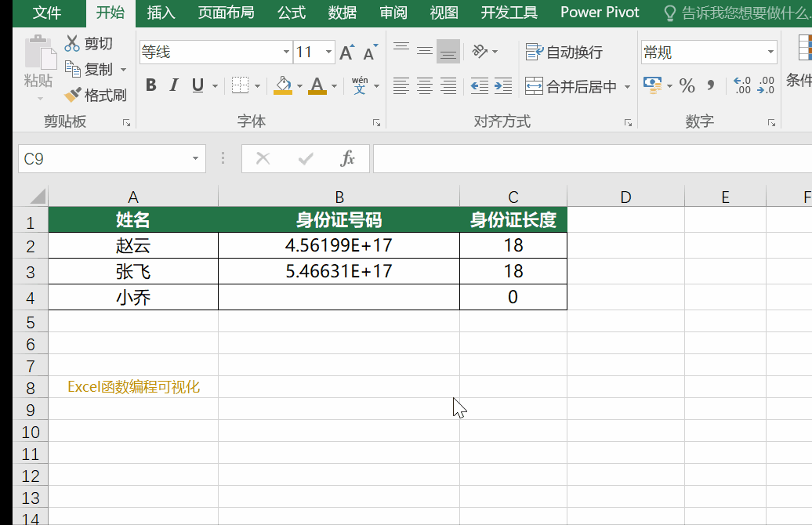
Task: Increase indent icon
Action: pyautogui.click(x=503, y=85)
